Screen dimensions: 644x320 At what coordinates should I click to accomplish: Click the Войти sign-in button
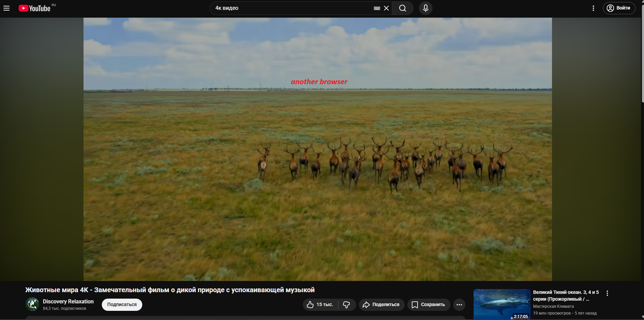coord(619,8)
